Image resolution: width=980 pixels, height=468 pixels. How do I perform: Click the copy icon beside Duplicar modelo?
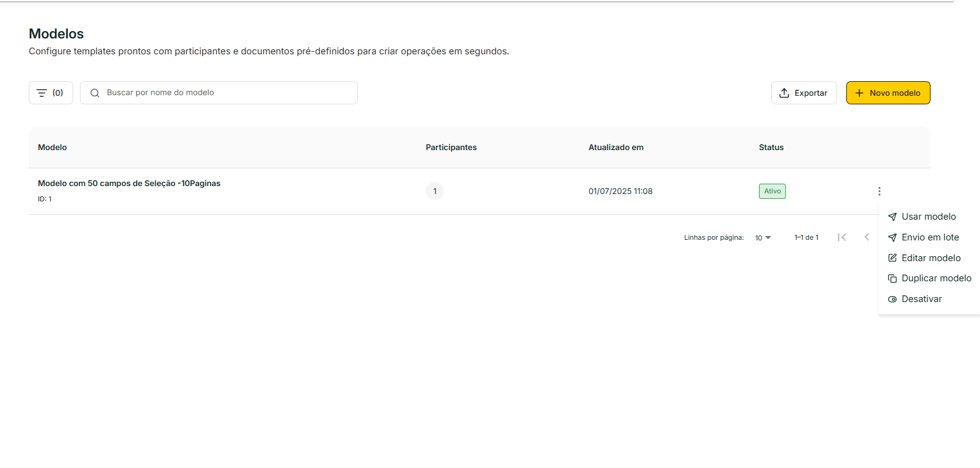coord(892,278)
